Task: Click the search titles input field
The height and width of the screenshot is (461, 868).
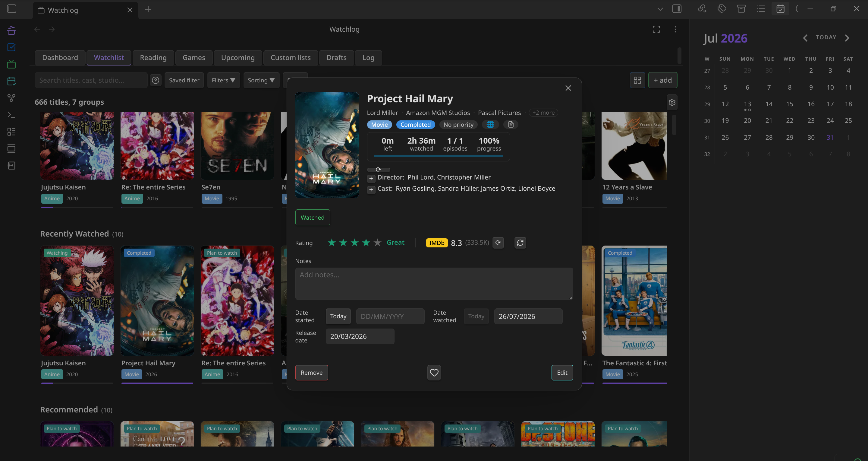Action: [x=91, y=80]
